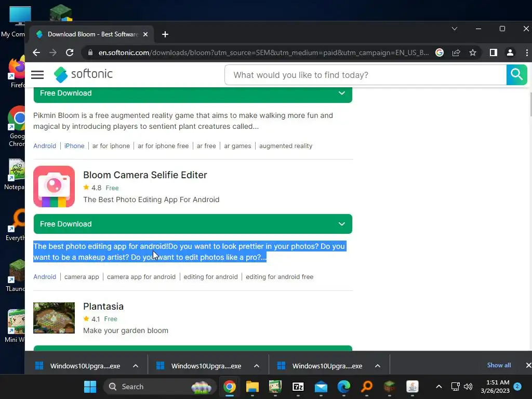Click the 'ar for iphone' tag
This screenshot has width=532, height=399.
[x=111, y=146]
